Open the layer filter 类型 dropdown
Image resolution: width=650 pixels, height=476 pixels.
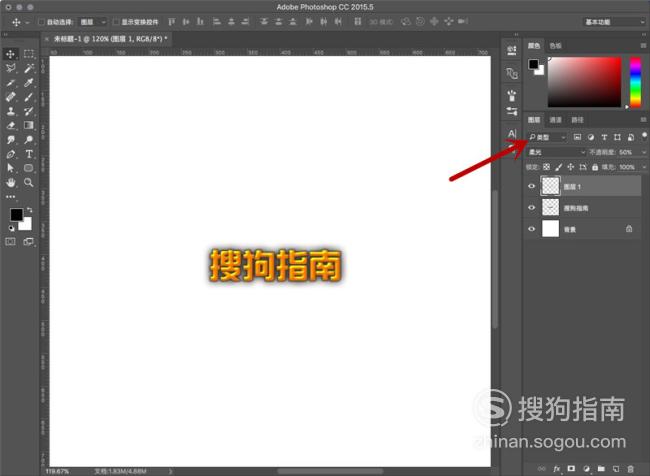pyautogui.click(x=548, y=137)
